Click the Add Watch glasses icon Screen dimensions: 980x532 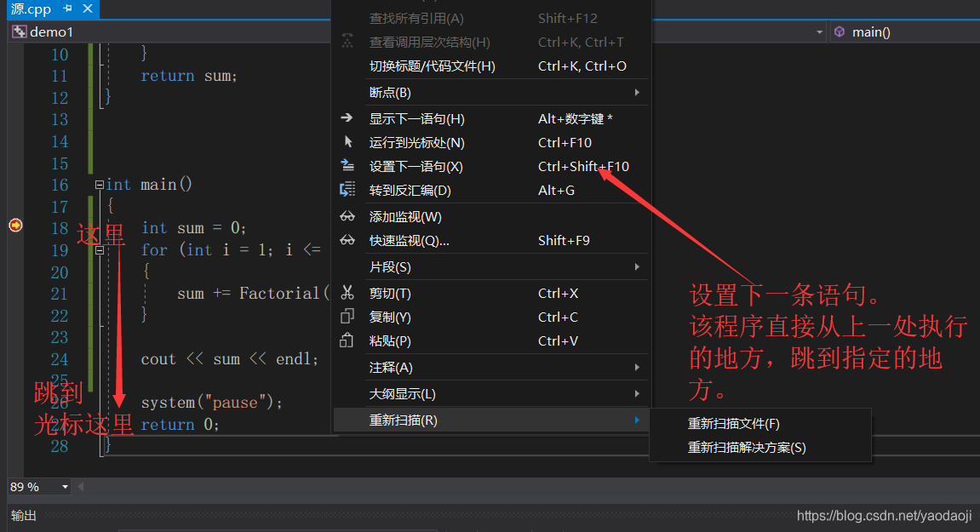(x=347, y=216)
